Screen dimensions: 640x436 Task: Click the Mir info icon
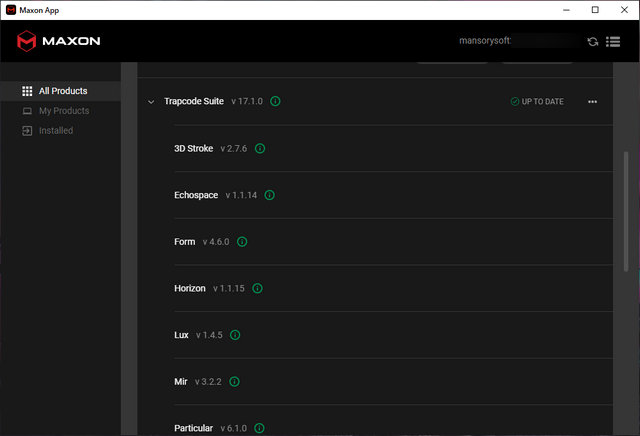click(x=234, y=382)
